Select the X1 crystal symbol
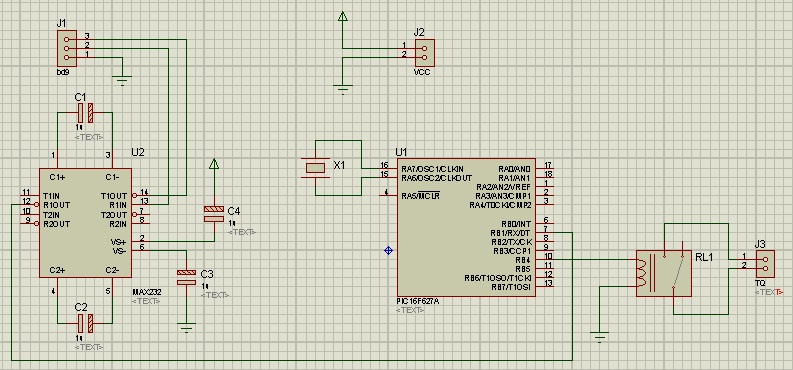793x370 pixels. pyautogui.click(x=315, y=168)
